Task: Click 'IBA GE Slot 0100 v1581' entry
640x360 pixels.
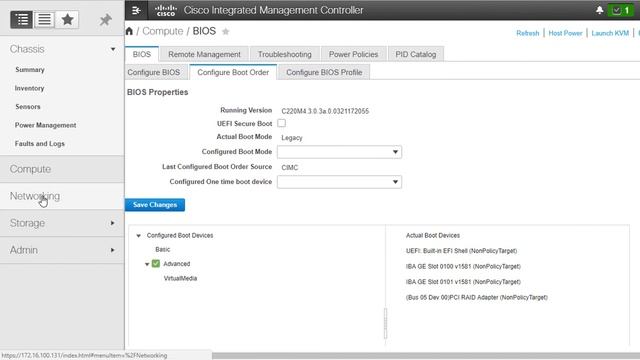Action: (463, 267)
